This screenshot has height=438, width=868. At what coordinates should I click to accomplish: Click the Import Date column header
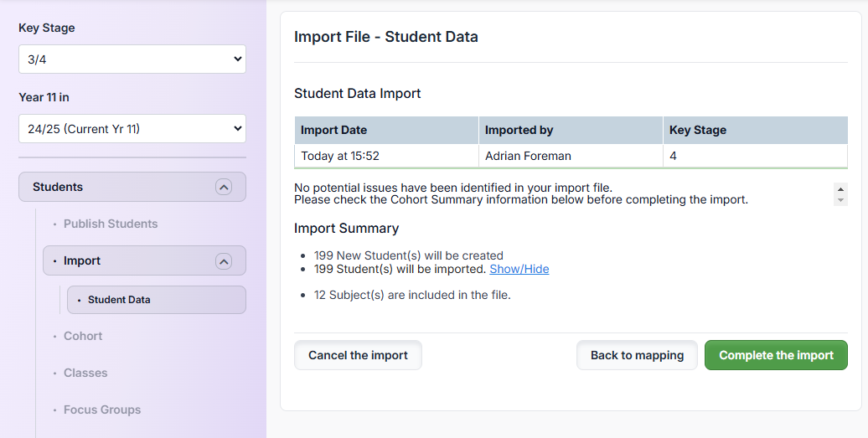pyautogui.click(x=333, y=130)
